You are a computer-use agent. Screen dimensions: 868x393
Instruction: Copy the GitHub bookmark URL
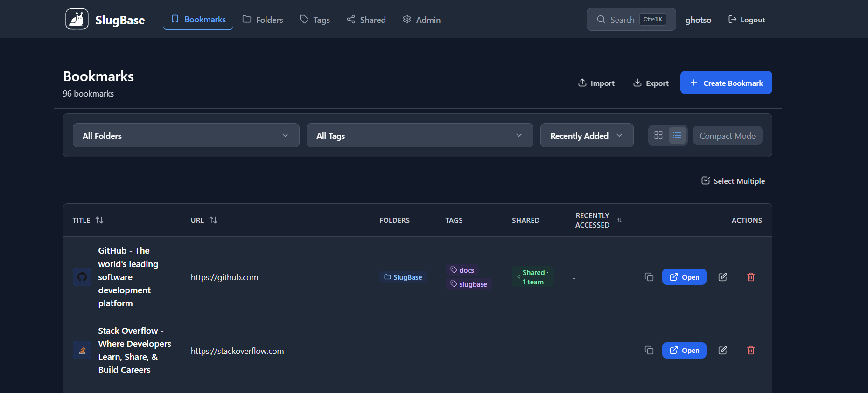649,277
